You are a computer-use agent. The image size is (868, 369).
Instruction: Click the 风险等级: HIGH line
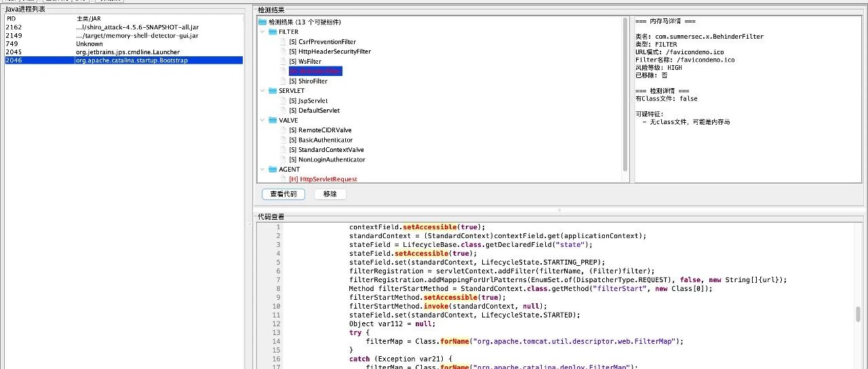658,68
